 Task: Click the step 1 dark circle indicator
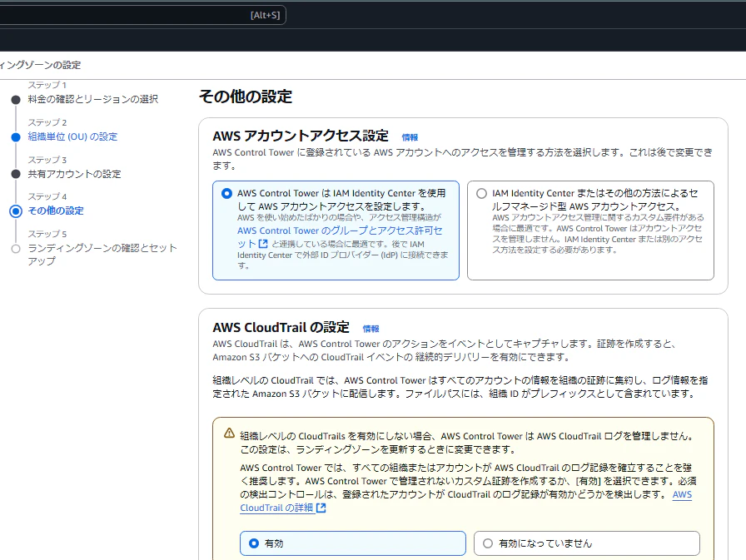[x=16, y=100]
